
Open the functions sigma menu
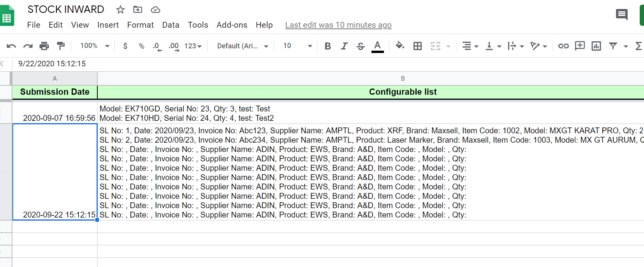click(x=639, y=46)
